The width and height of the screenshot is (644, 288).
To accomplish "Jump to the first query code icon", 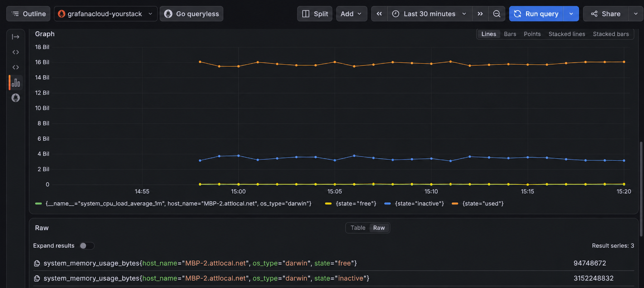I will (15, 52).
